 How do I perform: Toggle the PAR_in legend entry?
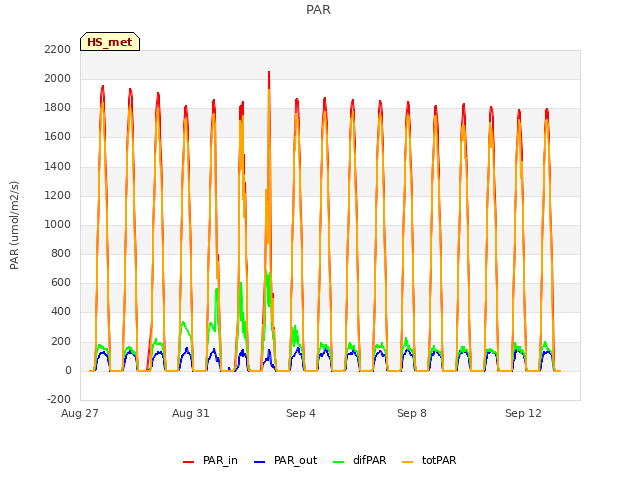[x=210, y=460]
